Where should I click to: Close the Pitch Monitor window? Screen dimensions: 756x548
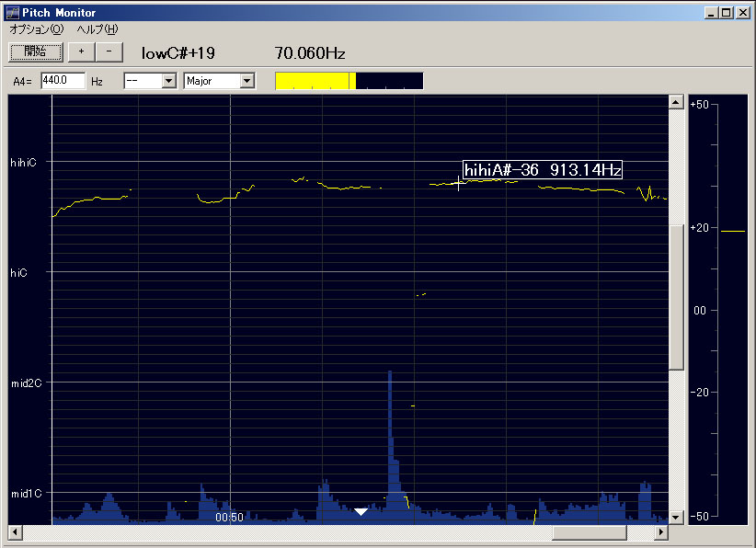click(x=743, y=13)
